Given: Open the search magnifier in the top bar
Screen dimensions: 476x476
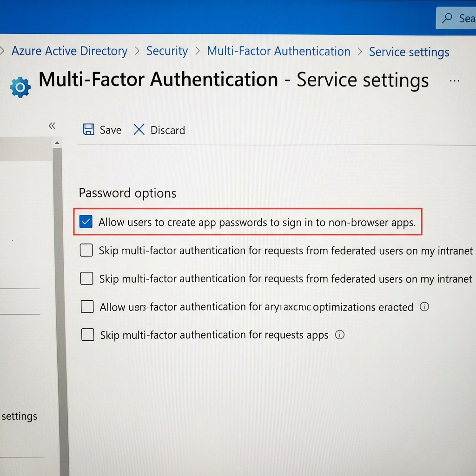Looking at the screenshot, I should tap(447, 18).
